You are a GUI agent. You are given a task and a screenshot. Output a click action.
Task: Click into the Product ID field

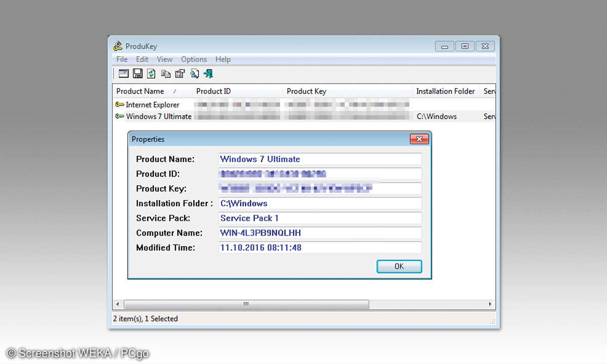pyautogui.click(x=320, y=174)
